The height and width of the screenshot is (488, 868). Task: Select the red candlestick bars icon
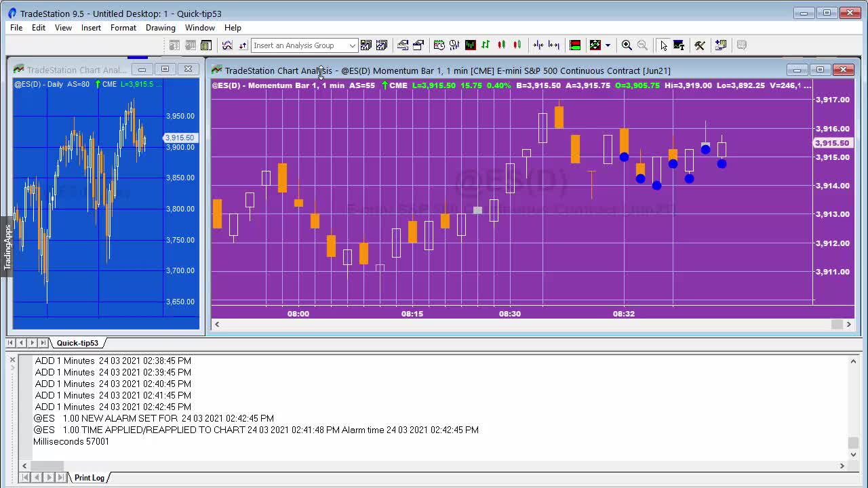coord(517,45)
